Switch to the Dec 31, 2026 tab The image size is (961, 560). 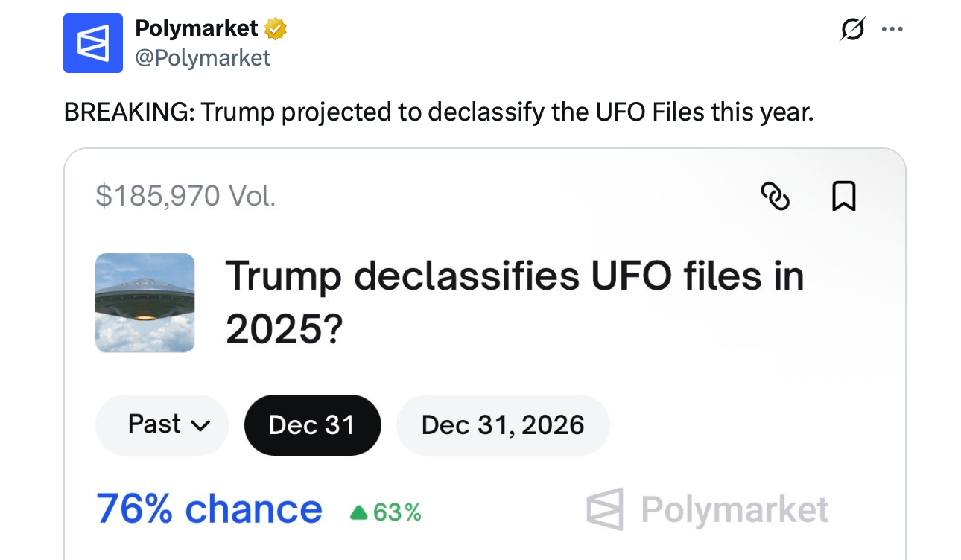click(x=503, y=424)
